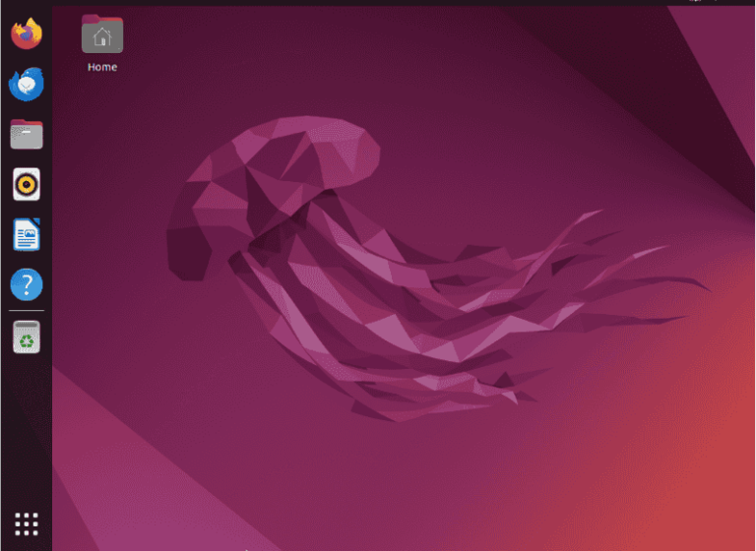Show Applications grid button
756x551 pixels.
tap(27, 524)
